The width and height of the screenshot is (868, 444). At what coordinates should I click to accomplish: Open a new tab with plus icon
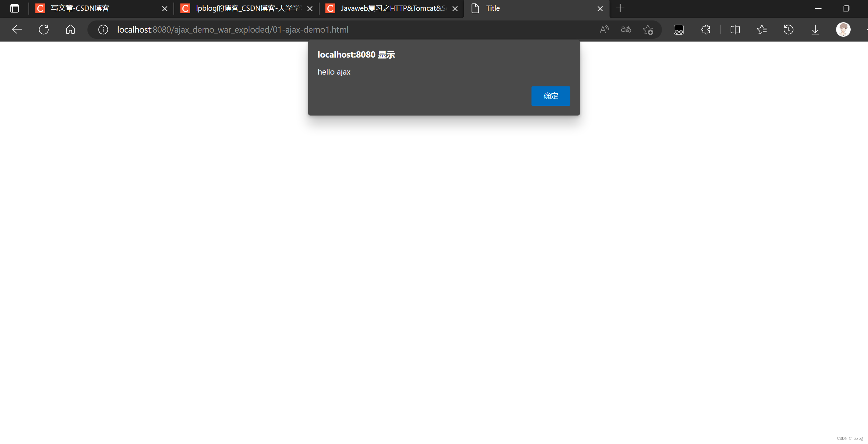tap(620, 8)
